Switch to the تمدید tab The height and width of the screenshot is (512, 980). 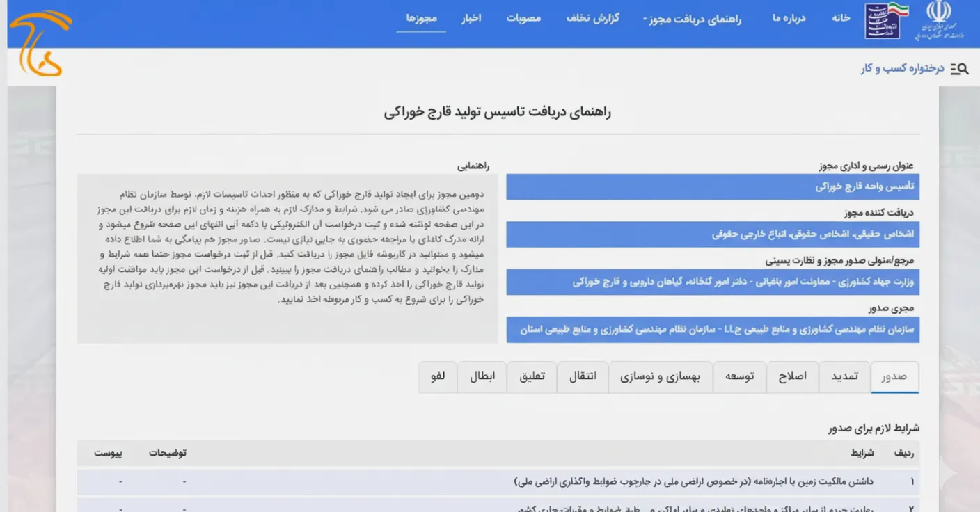844,376
